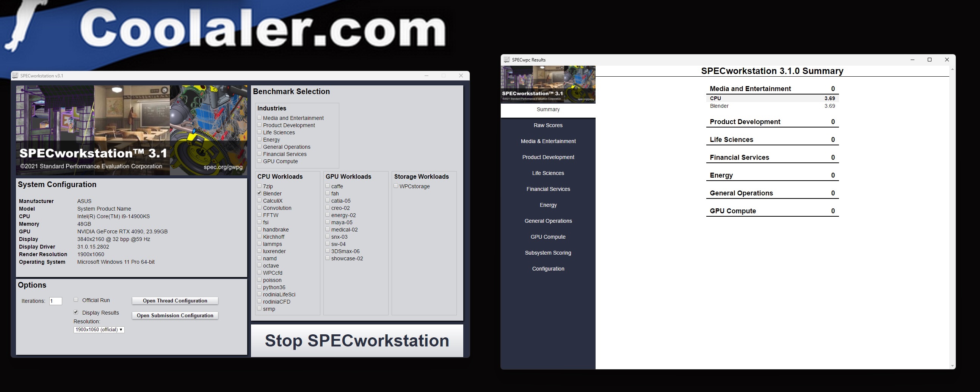The width and height of the screenshot is (980, 392).
Task: Check the caffe GPU workload
Action: point(328,186)
